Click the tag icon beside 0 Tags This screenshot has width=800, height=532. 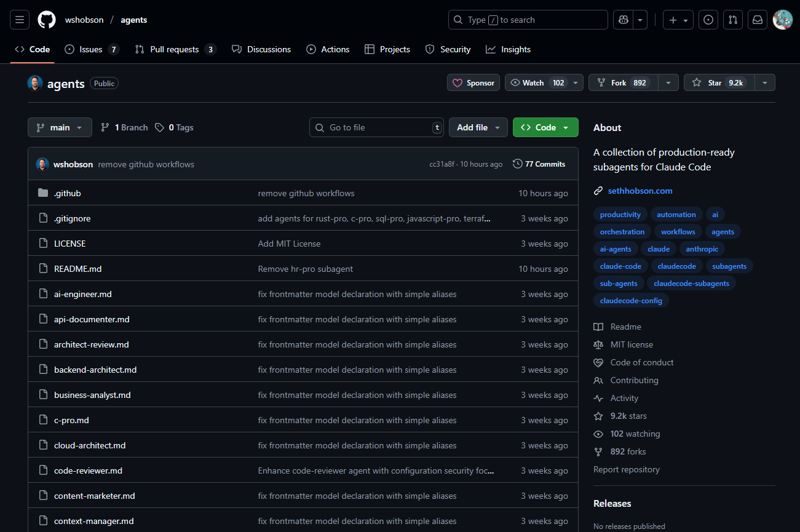click(160, 127)
